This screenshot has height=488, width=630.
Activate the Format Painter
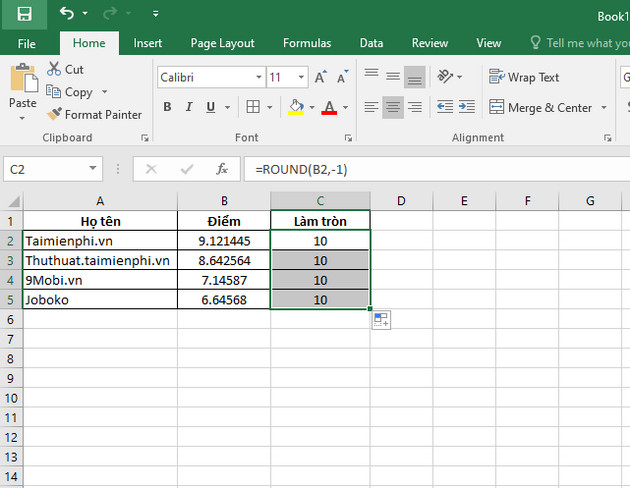point(94,114)
